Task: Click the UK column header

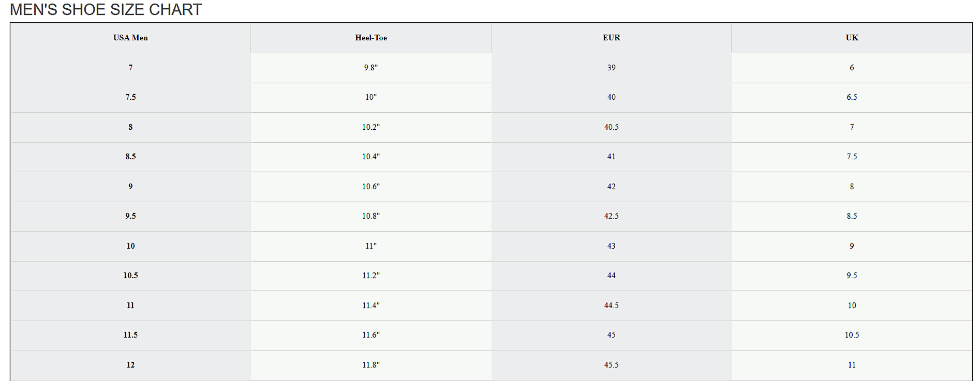Action: (x=852, y=38)
